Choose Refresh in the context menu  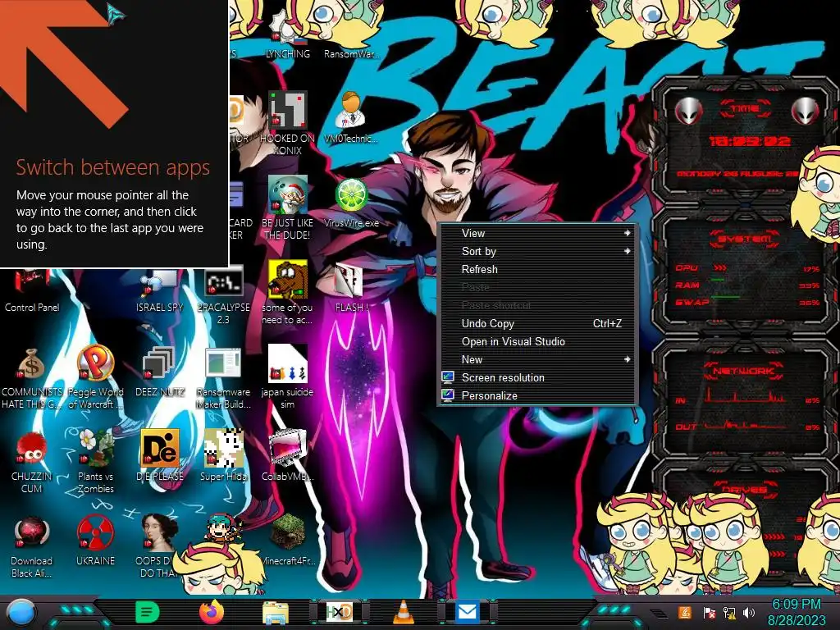pyautogui.click(x=537, y=269)
